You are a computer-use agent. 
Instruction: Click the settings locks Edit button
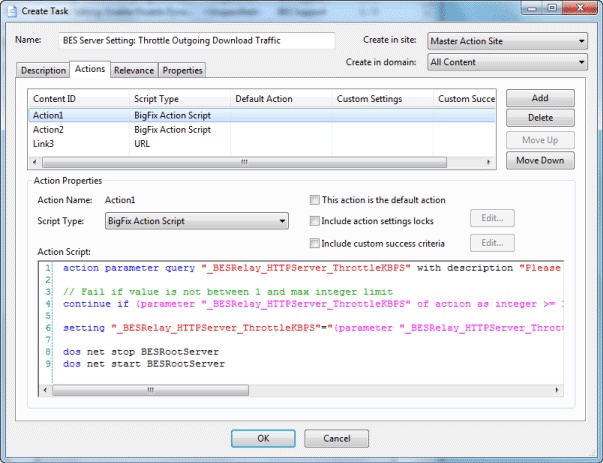(x=492, y=218)
